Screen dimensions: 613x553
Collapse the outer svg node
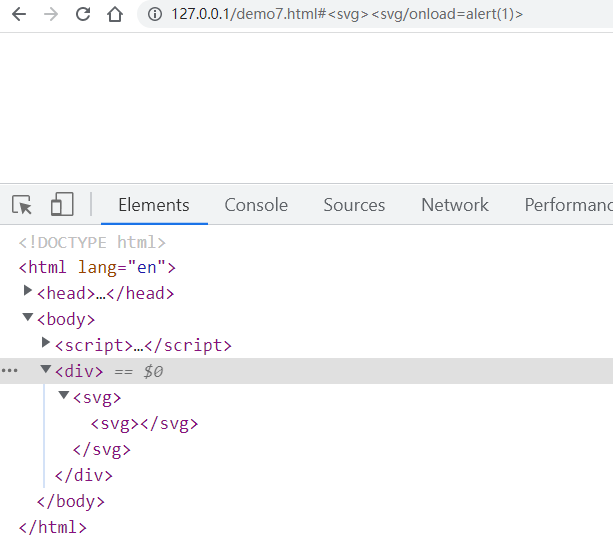pos(64,396)
